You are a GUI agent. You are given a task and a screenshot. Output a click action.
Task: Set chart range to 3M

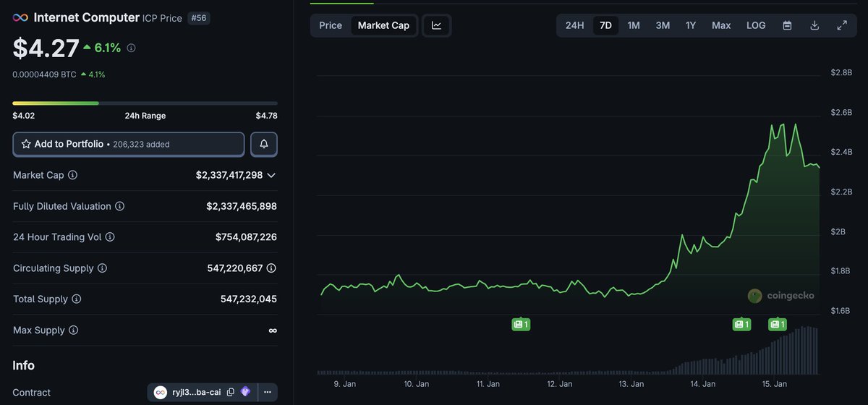[x=663, y=25]
